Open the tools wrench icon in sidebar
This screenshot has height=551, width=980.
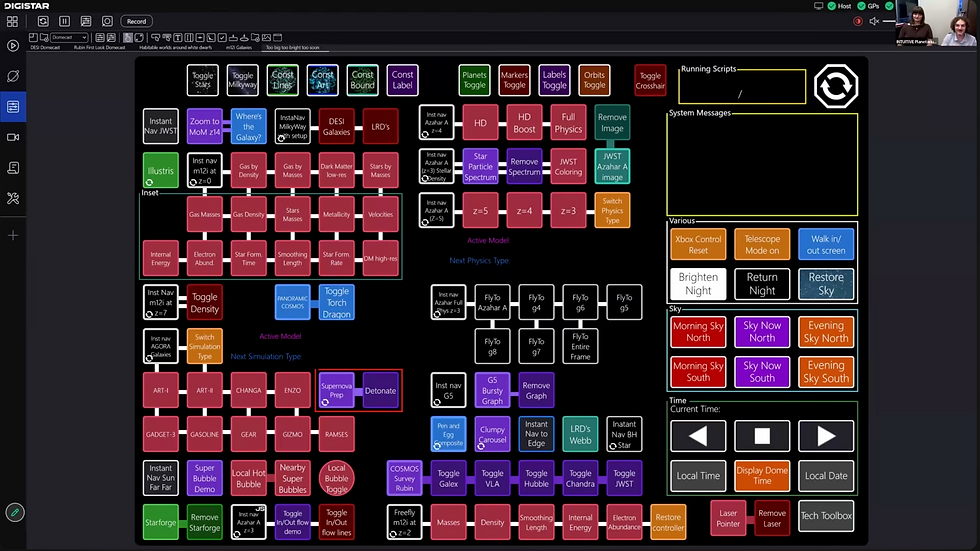tap(12, 199)
